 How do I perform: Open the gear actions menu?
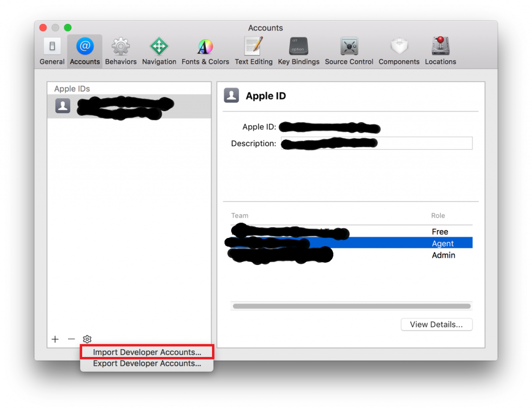coord(87,339)
